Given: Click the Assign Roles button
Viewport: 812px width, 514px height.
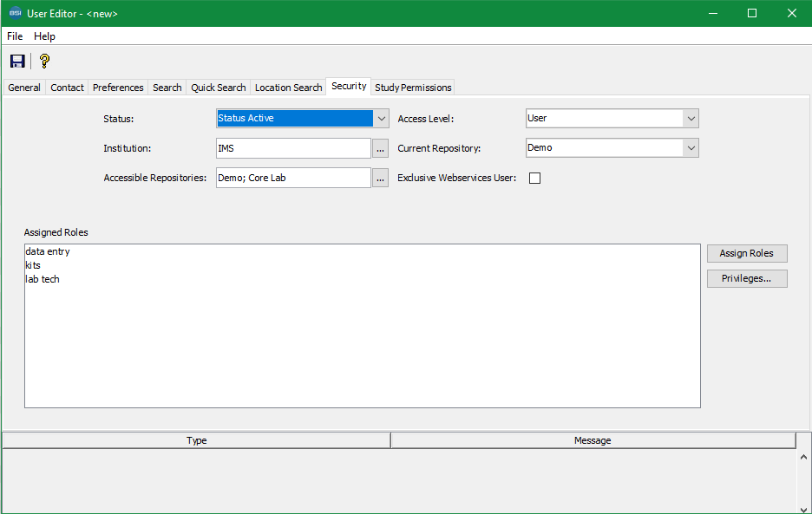Looking at the screenshot, I should click(746, 253).
